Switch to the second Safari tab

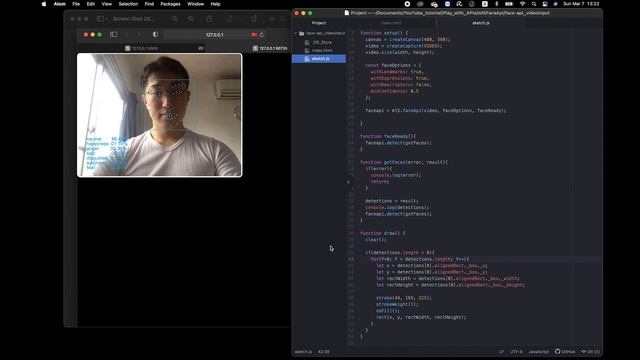coord(270,48)
